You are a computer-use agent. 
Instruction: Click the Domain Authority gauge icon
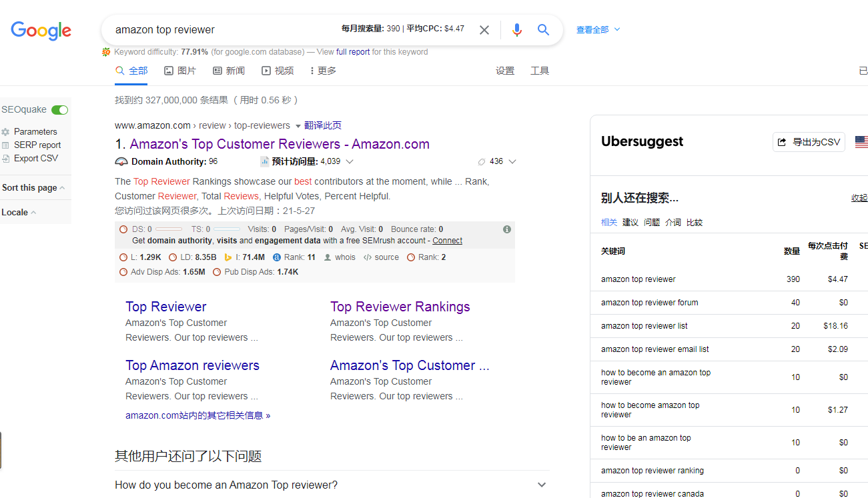[121, 162]
